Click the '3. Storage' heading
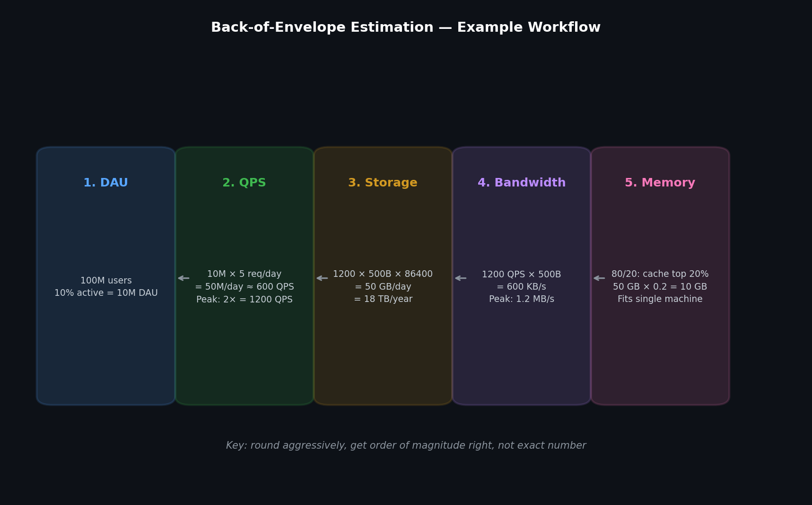The height and width of the screenshot is (505, 812). (x=383, y=183)
